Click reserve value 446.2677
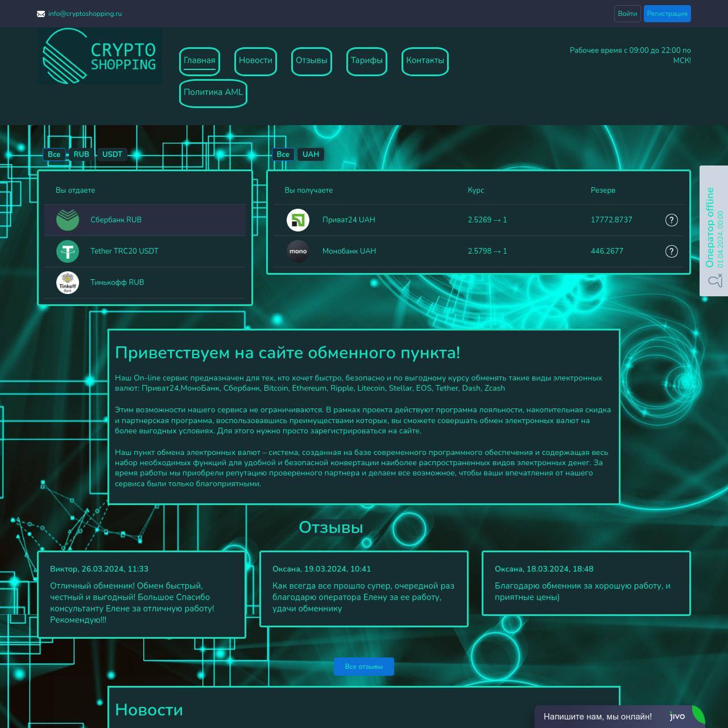Screen dimensions: 728x728 pos(607,251)
